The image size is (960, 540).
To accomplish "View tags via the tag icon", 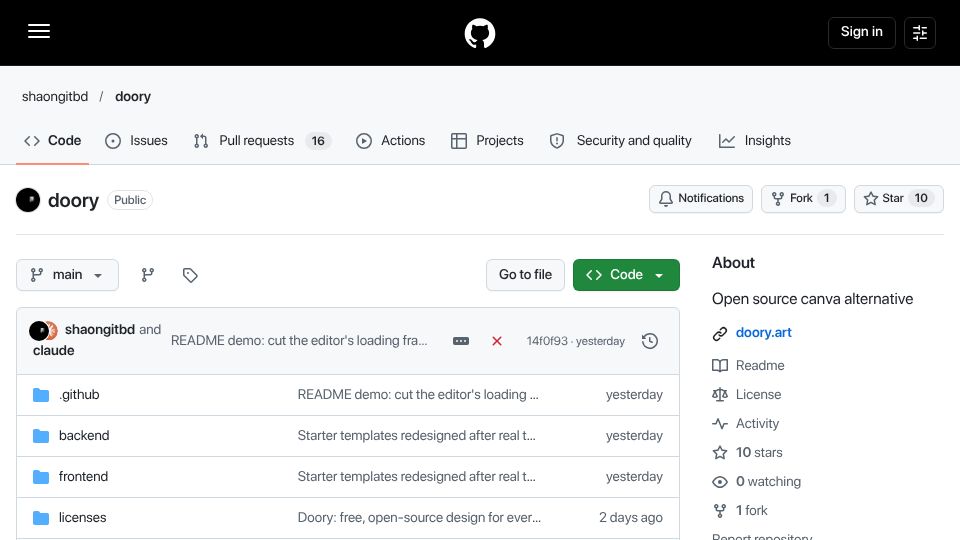I will (190, 275).
